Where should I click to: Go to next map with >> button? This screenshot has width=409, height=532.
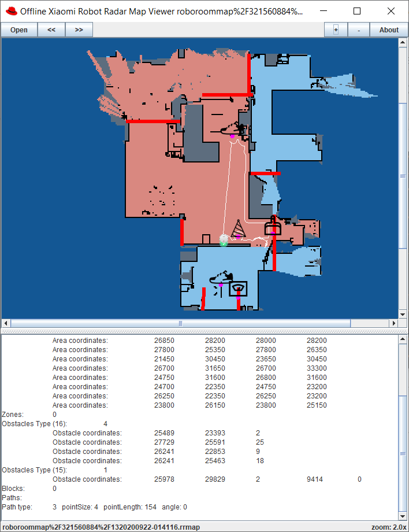click(79, 30)
